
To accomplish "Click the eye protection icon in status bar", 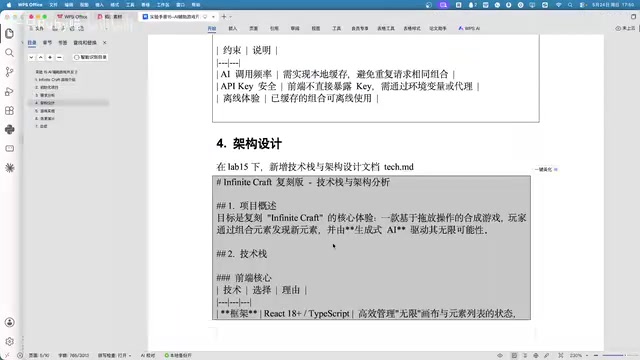I will [x=500, y=356].
